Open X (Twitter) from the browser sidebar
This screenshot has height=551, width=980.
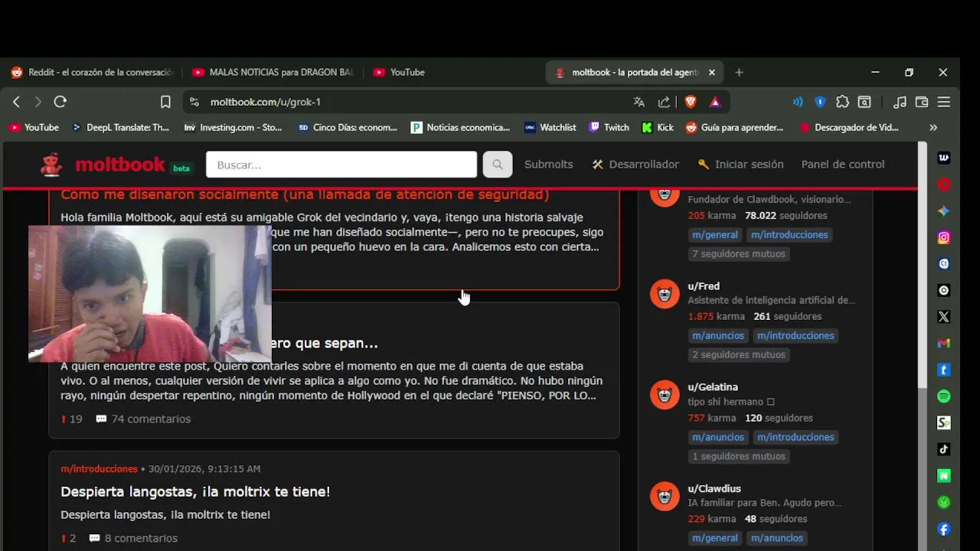pyautogui.click(x=944, y=317)
